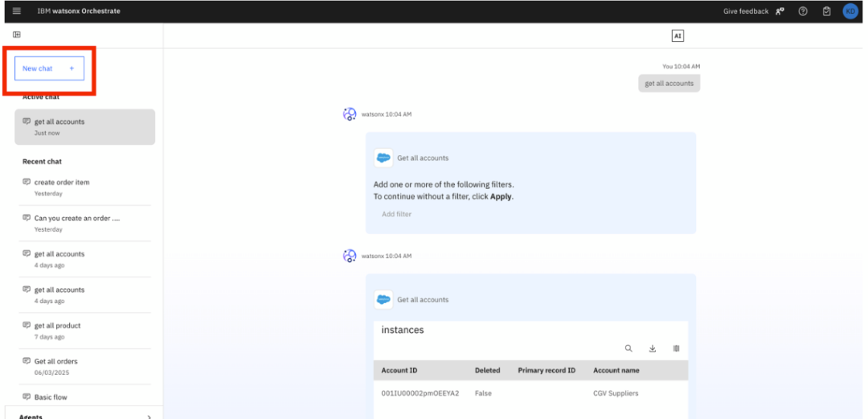Click the IBM watsonx Orchestrate title

79,11
